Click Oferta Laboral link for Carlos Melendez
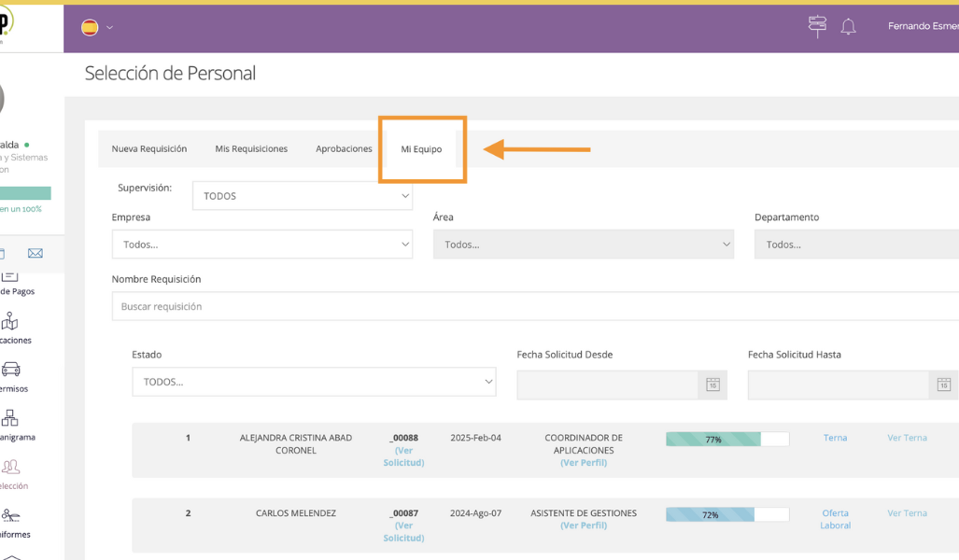Image resolution: width=959 pixels, height=560 pixels. pyautogui.click(x=835, y=519)
